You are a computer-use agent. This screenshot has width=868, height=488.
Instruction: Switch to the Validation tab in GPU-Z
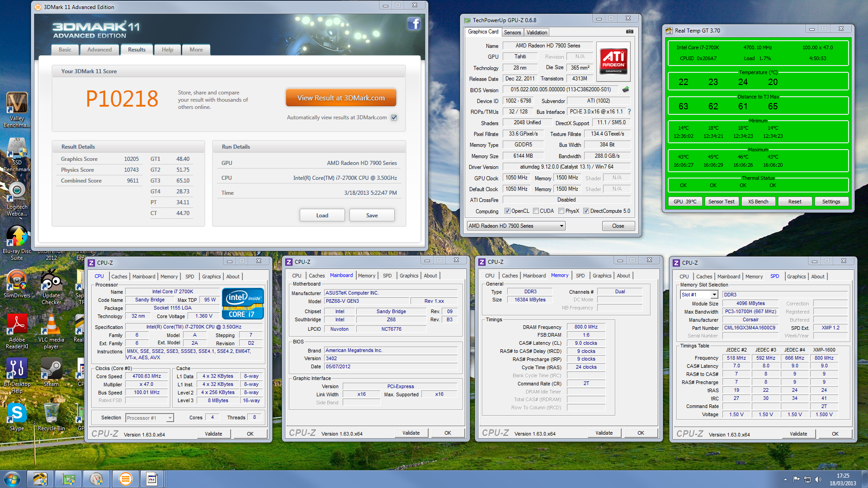tap(537, 33)
